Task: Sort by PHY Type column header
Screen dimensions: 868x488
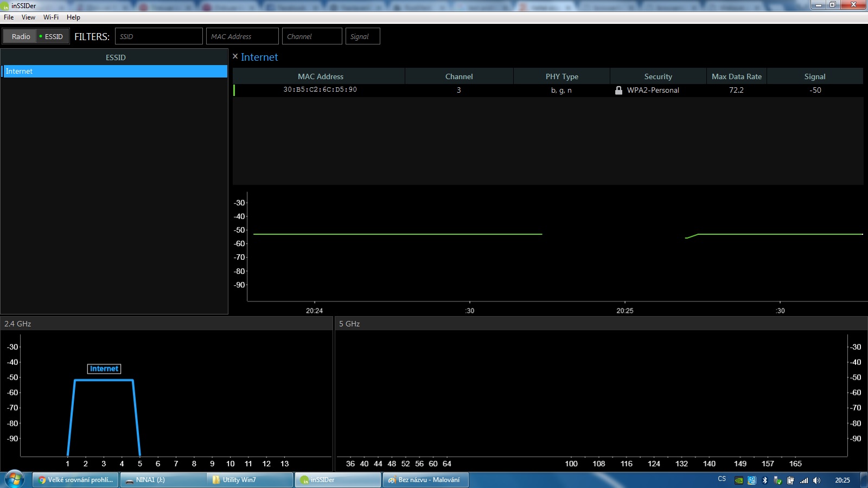Action: pyautogui.click(x=561, y=76)
